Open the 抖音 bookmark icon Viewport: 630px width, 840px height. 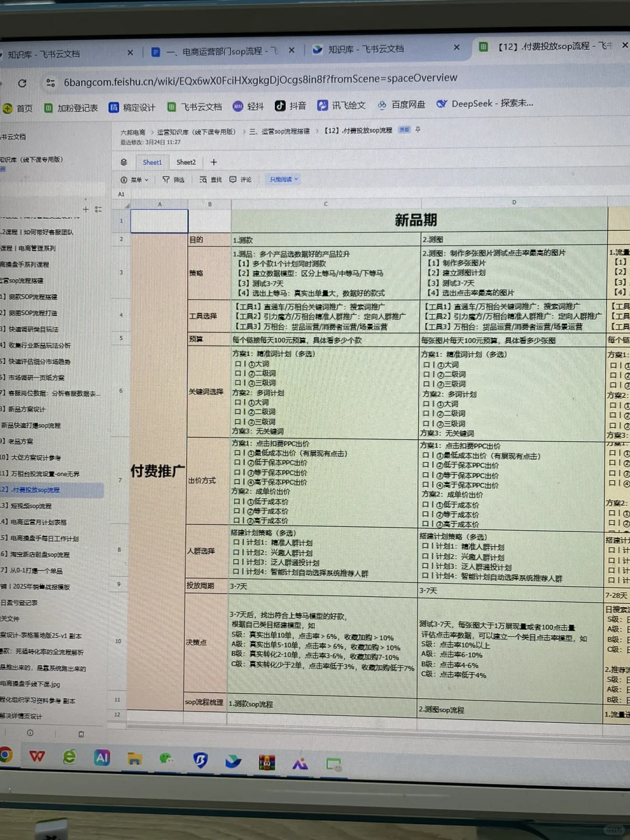(280, 106)
